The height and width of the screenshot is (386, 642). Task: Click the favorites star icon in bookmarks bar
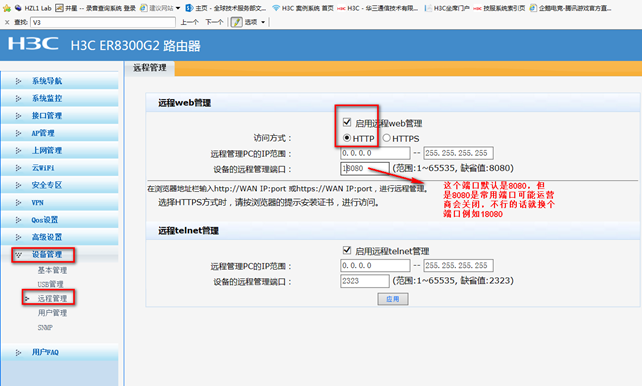(6, 8)
